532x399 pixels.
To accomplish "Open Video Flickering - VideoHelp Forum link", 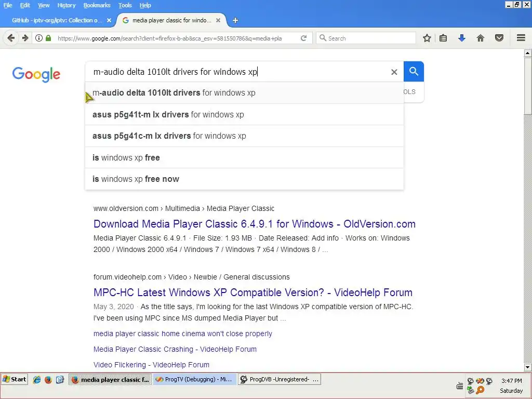I will point(151,365).
